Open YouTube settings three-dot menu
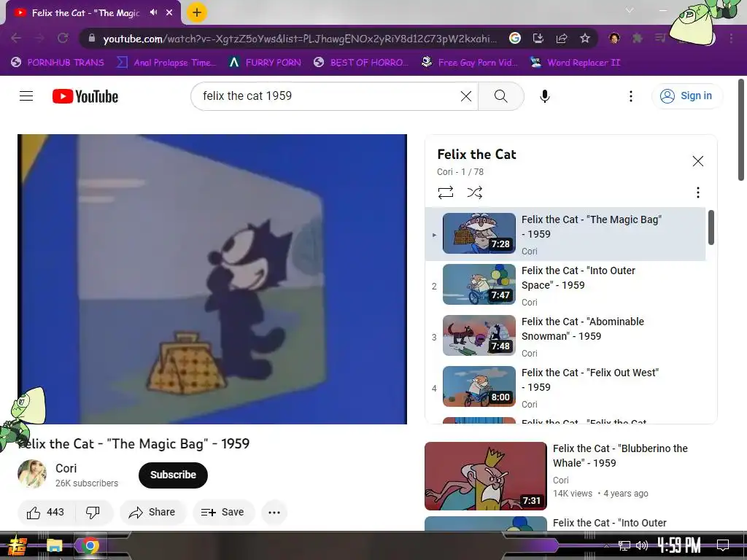Image resolution: width=747 pixels, height=560 pixels. (x=631, y=96)
